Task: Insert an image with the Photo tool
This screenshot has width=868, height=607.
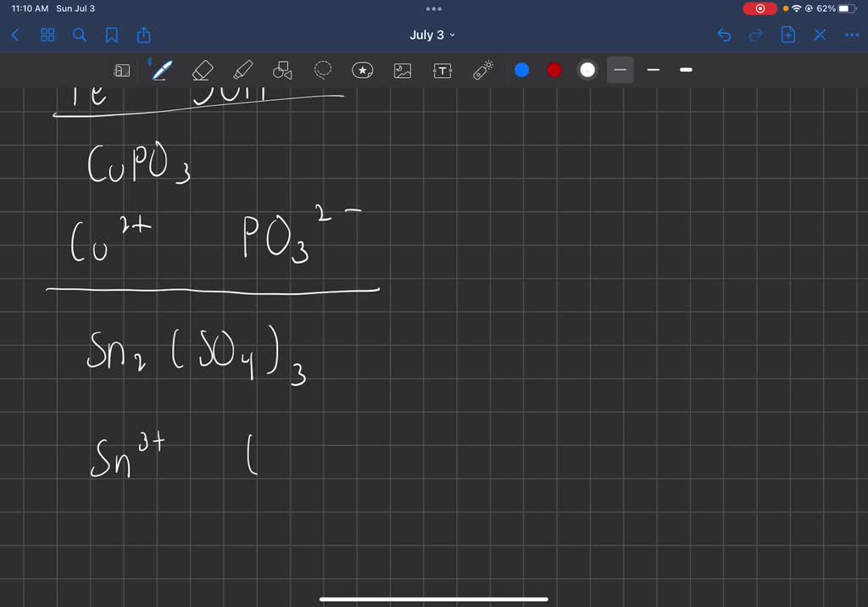Action: click(402, 70)
